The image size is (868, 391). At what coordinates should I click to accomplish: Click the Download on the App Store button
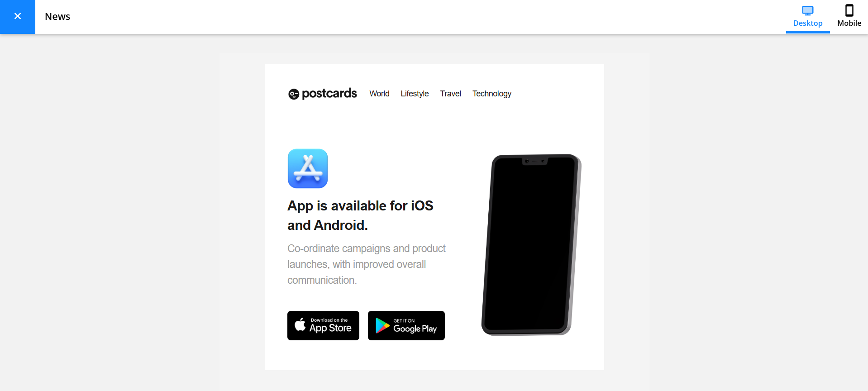pyautogui.click(x=323, y=325)
